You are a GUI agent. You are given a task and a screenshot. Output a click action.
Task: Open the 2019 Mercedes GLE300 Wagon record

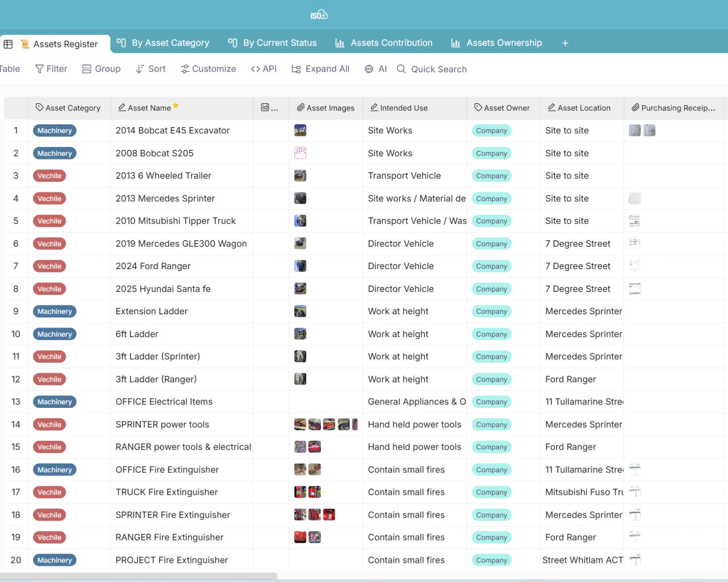pos(181,244)
